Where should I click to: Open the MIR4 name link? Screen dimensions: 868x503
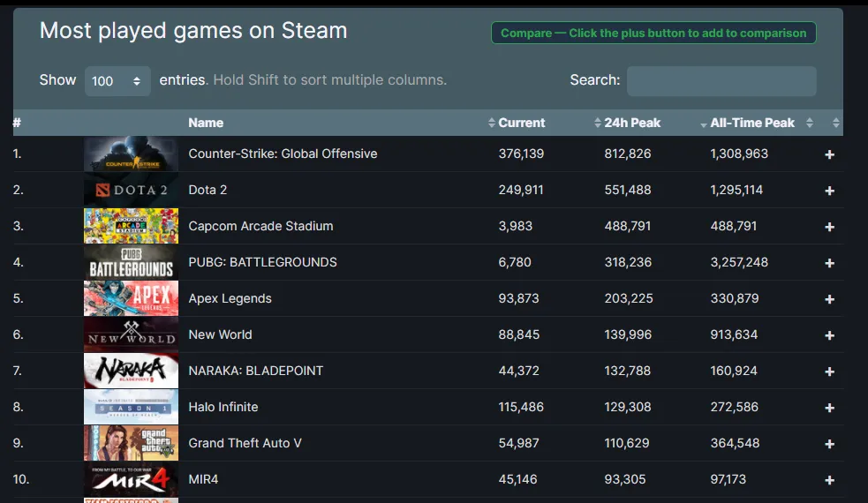tap(203, 479)
